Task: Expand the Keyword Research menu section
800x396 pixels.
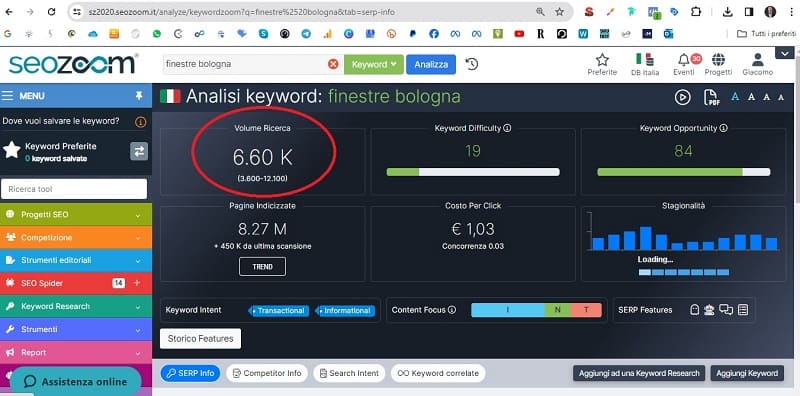Action: (x=76, y=306)
